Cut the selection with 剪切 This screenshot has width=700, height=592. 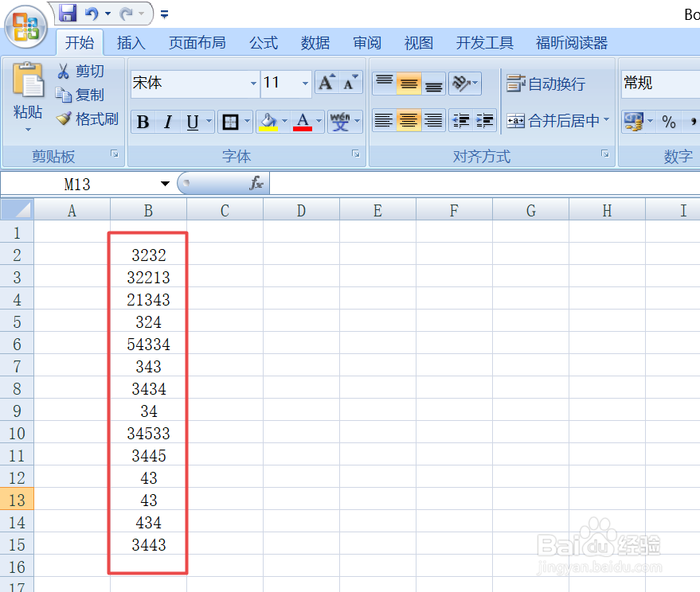click(x=80, y=71)
